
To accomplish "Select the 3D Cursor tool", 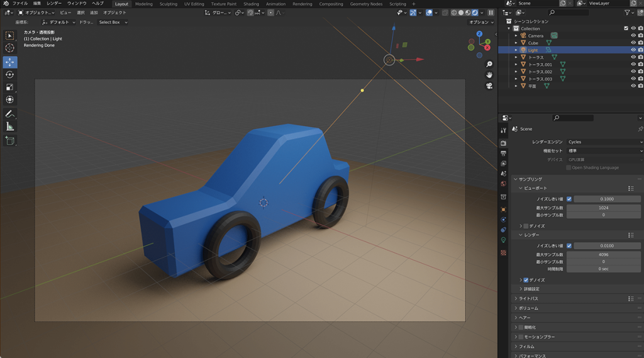I will click(10, 48).
